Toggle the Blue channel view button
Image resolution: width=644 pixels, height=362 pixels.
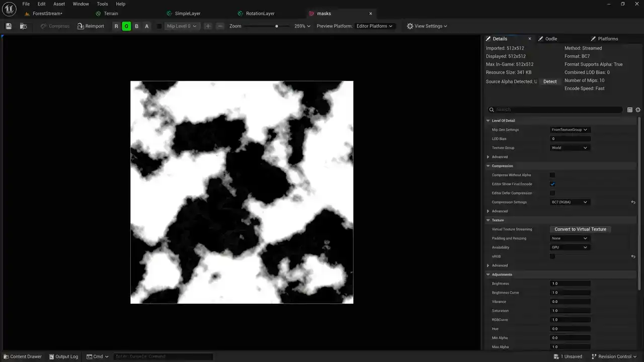pos(136,26)
